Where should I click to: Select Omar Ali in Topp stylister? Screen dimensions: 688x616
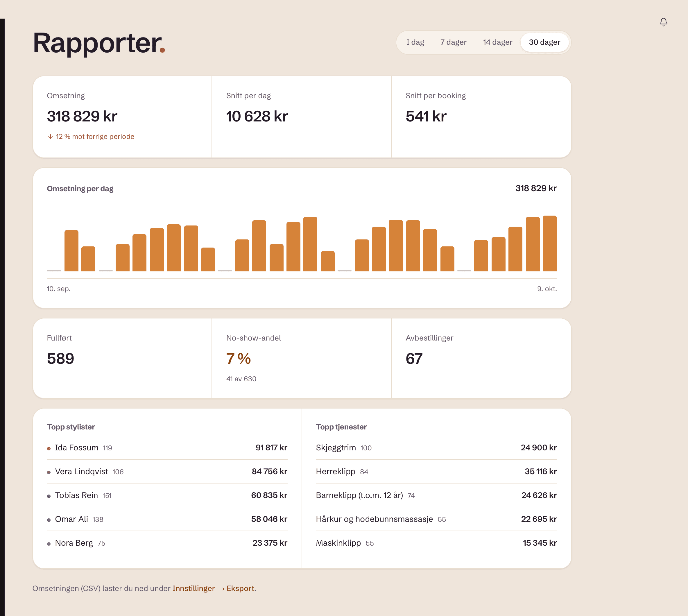(167, 519)
